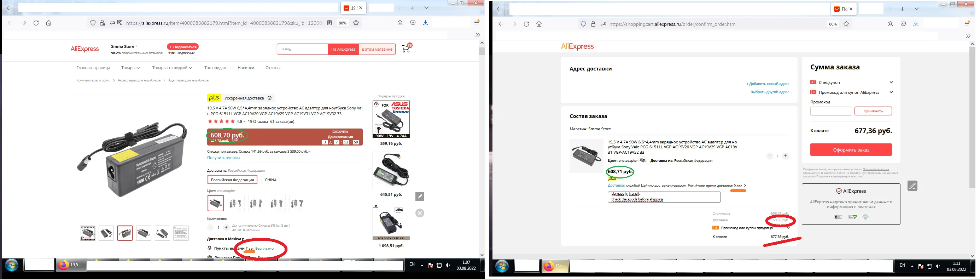
Task: Expand the Товары со скидкой dropdown
Action: coord(172,68)
